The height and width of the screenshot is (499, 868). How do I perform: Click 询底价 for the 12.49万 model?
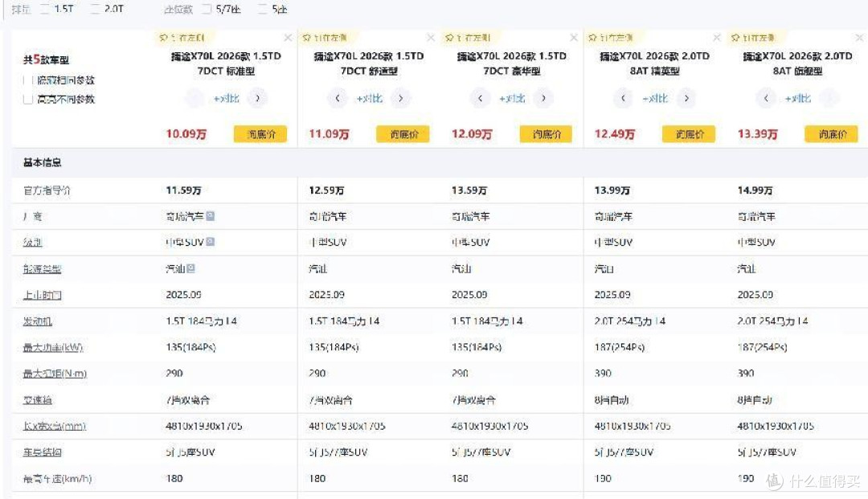(x=689, y=134)
